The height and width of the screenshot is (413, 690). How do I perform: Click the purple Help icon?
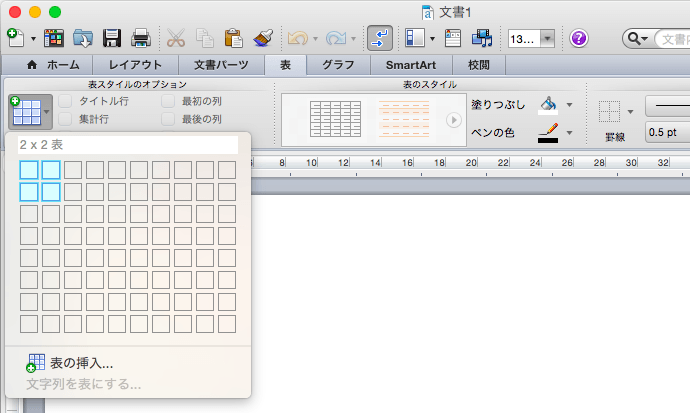579,38
